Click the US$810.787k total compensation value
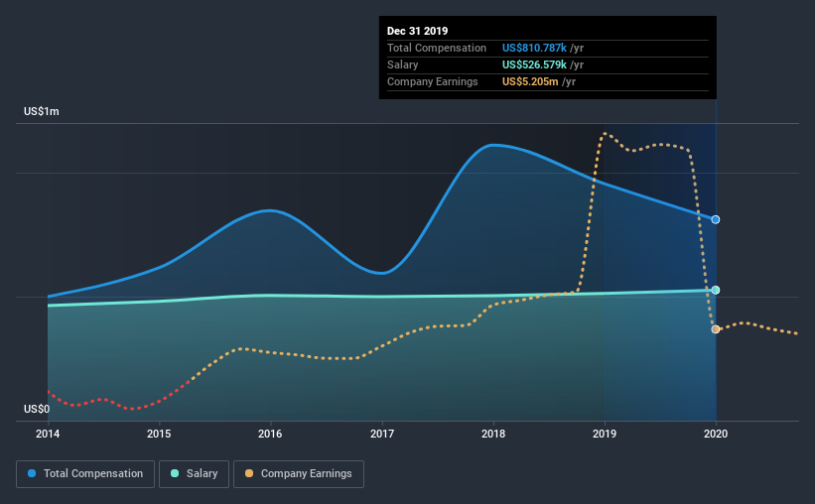 (x=534, y=48)
